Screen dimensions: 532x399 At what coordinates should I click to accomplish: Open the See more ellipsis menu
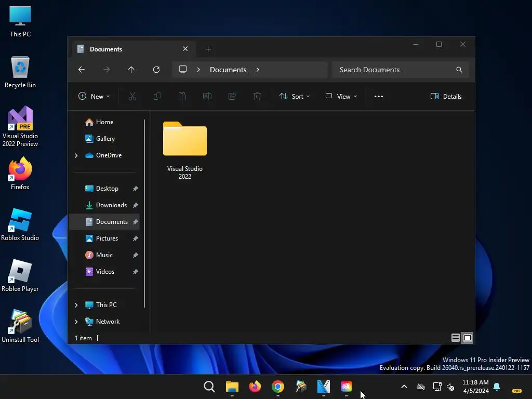[x=379, y=96]
